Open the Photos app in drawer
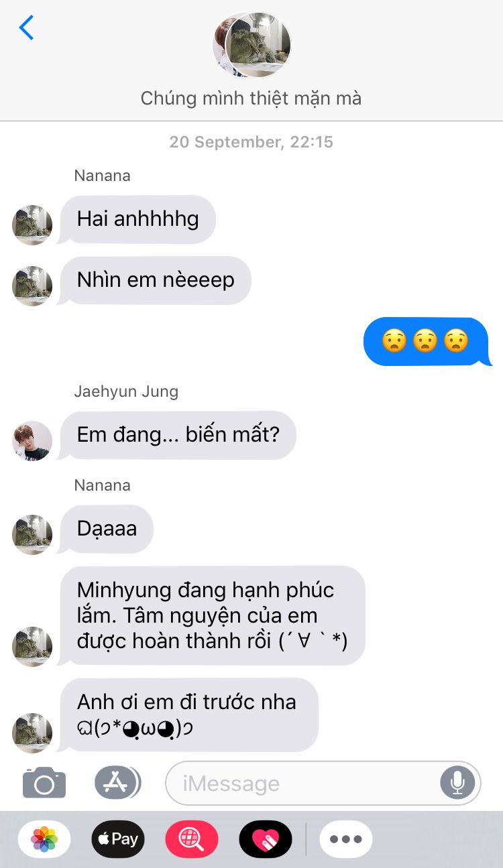The image size is (503, 868). (x=44, y=839)
